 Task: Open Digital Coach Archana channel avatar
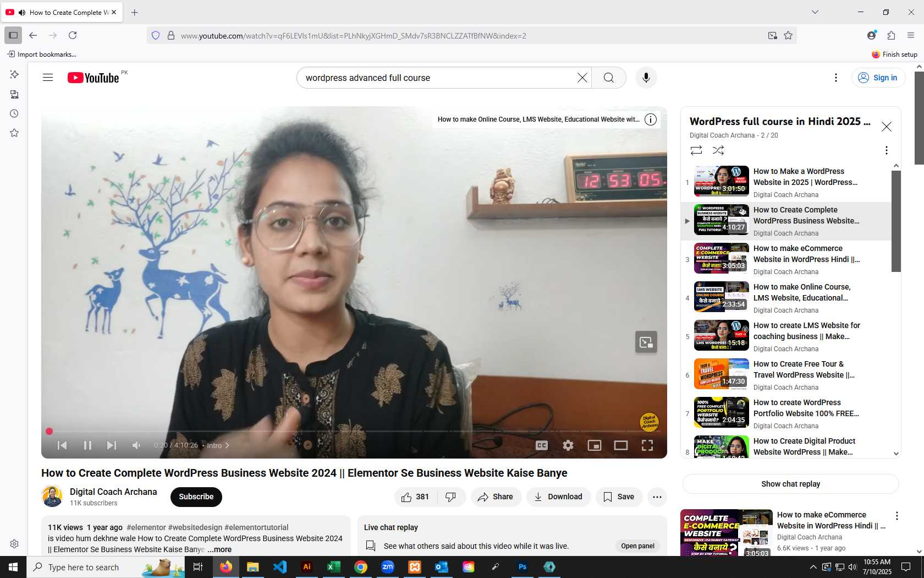tap(52, 497)
